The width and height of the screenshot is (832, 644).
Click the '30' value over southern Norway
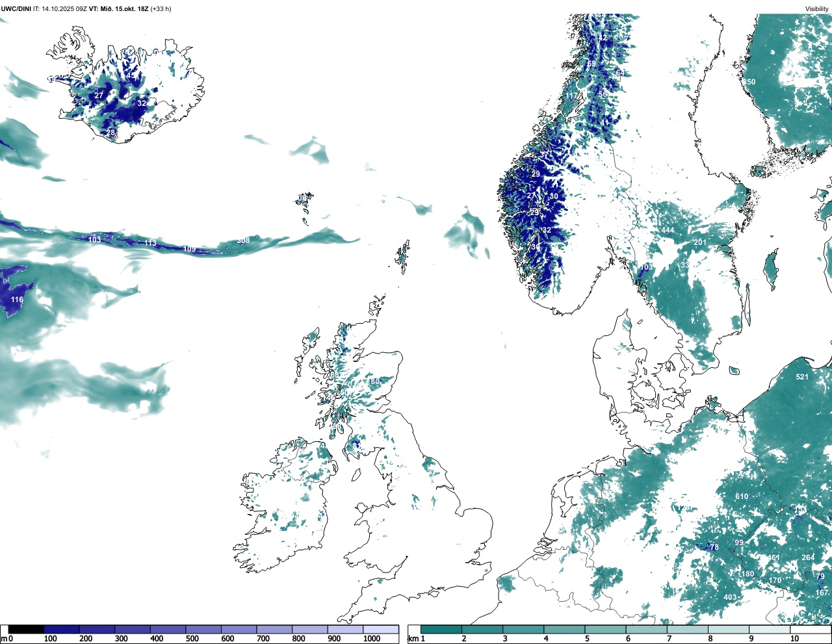click(554, 196)
